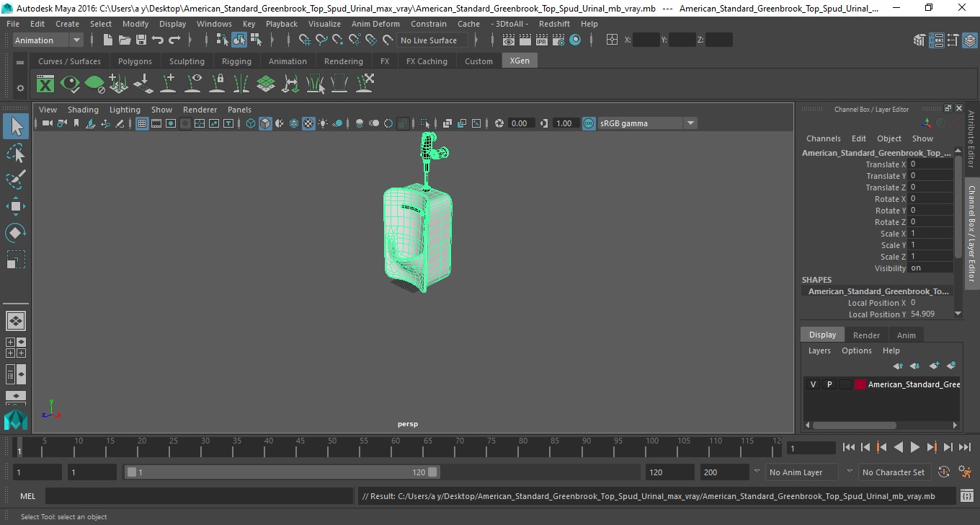The height and width of the screenshot is (525, 980).
Task: Choose the Move tool
Action: (16, 206)
